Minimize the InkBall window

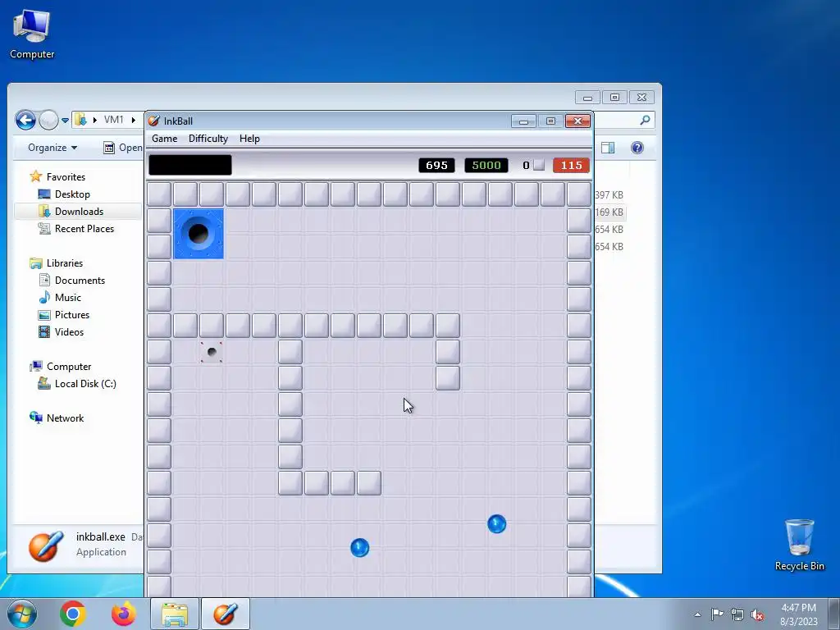pyautogui.click(x=523, y=121)
